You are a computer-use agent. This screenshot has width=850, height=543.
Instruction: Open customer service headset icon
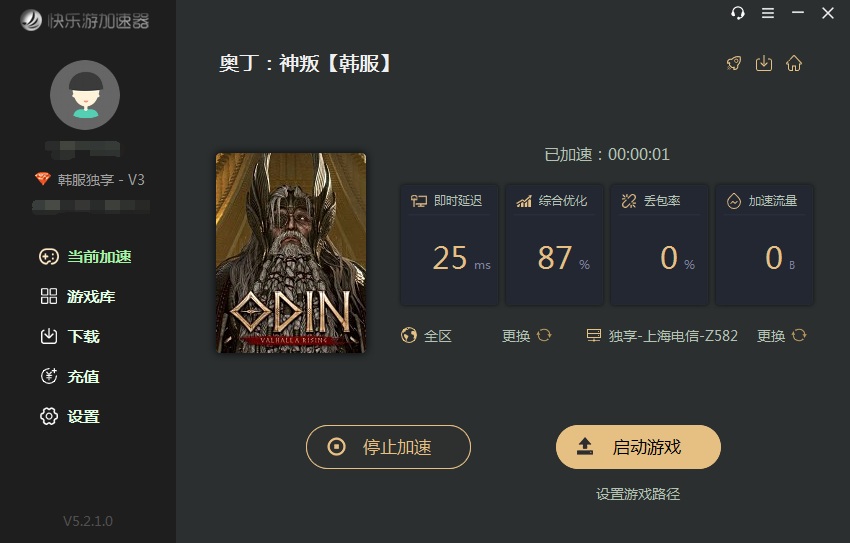(x=738, y=13)
